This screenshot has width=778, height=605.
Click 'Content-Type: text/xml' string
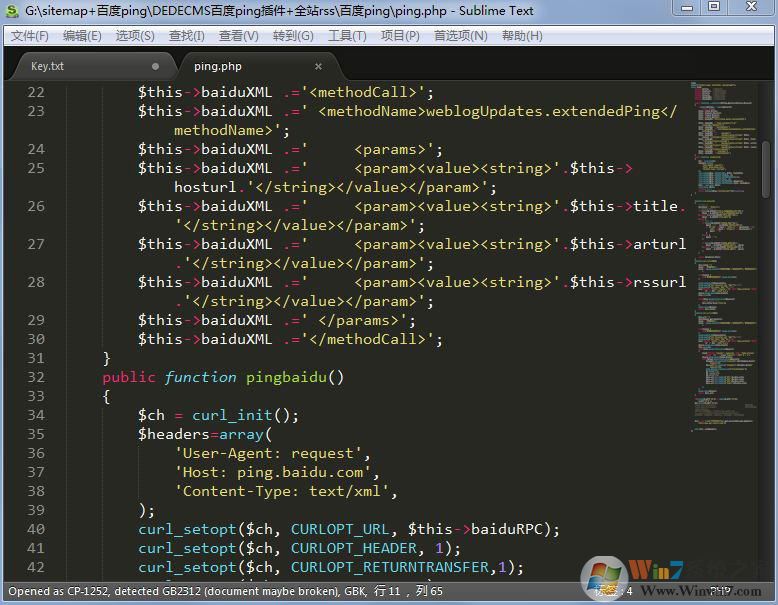coord(282,491)
